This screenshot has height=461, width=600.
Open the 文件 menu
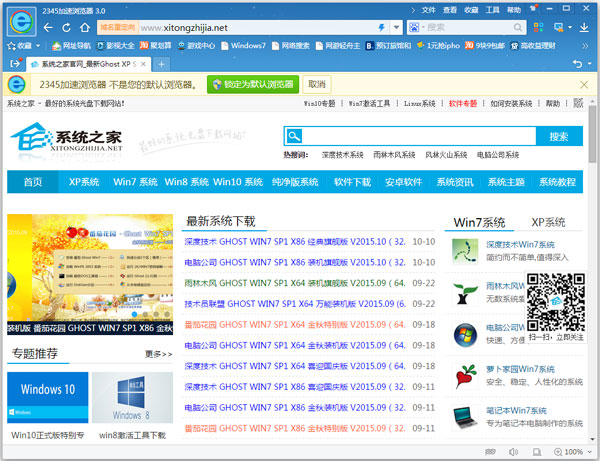pos(429,10)
